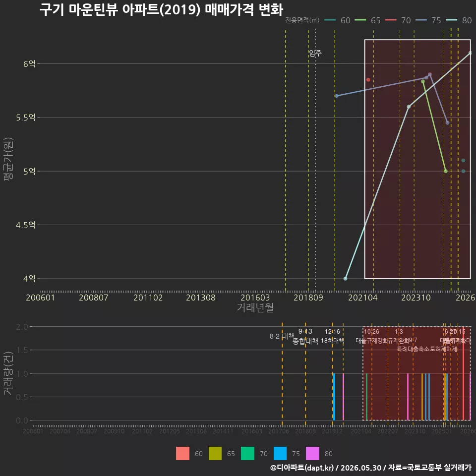Select the 80㎡ data point at the top-right peak

(470, 53)
